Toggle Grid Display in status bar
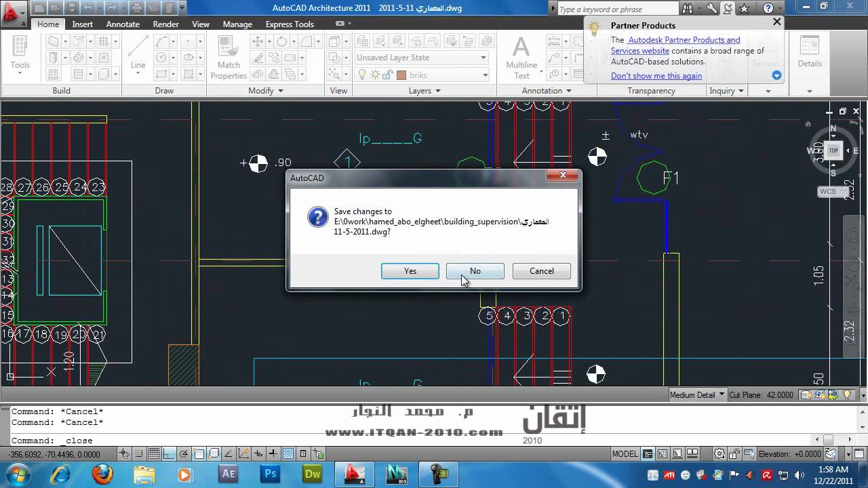Screen dimensions: 868x488 coord(154,454)
